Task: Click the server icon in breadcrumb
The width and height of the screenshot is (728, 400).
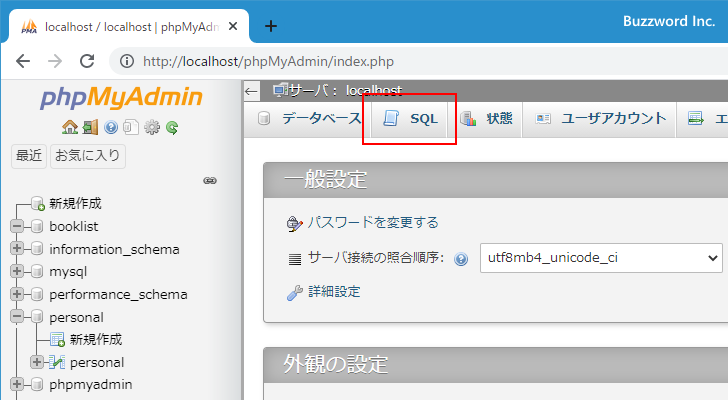Action: [280, 90]
